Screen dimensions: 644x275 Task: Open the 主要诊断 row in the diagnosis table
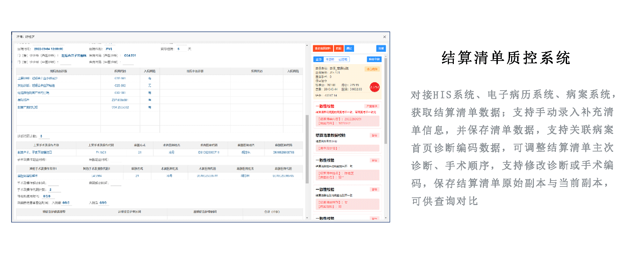click(x=159, y=78)
